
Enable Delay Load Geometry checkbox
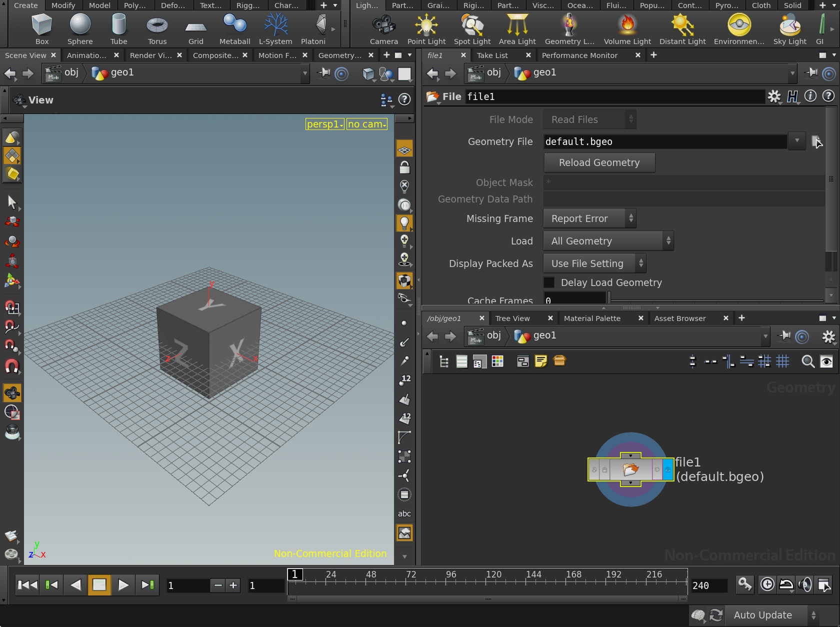tap(549, 282)
